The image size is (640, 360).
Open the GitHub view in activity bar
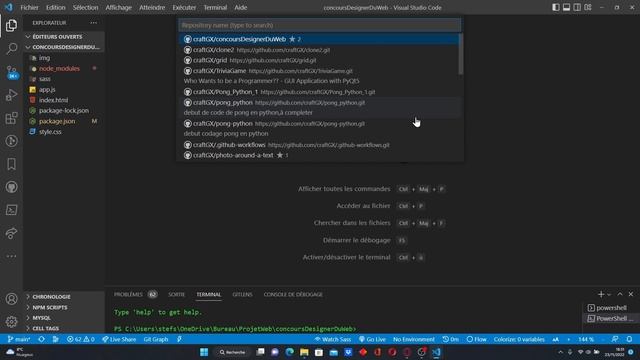coord(11,187)
